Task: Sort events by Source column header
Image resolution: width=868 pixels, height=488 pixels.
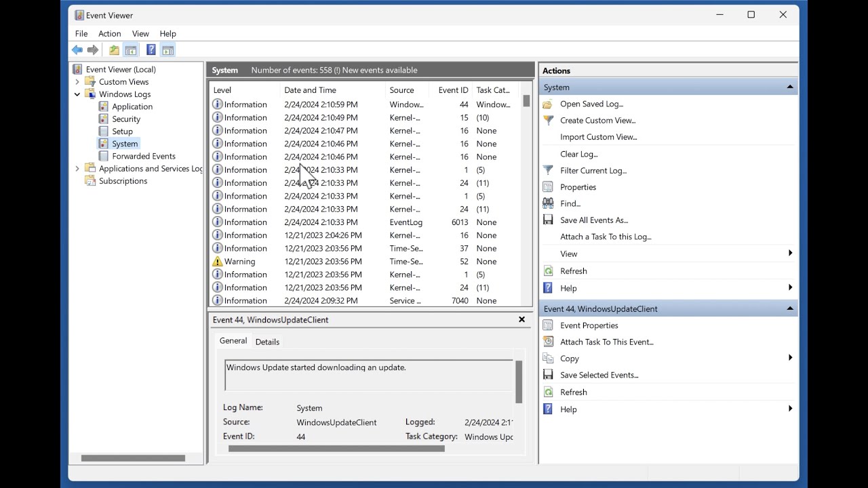Action: pyautogui.click(x=407, y=90)
